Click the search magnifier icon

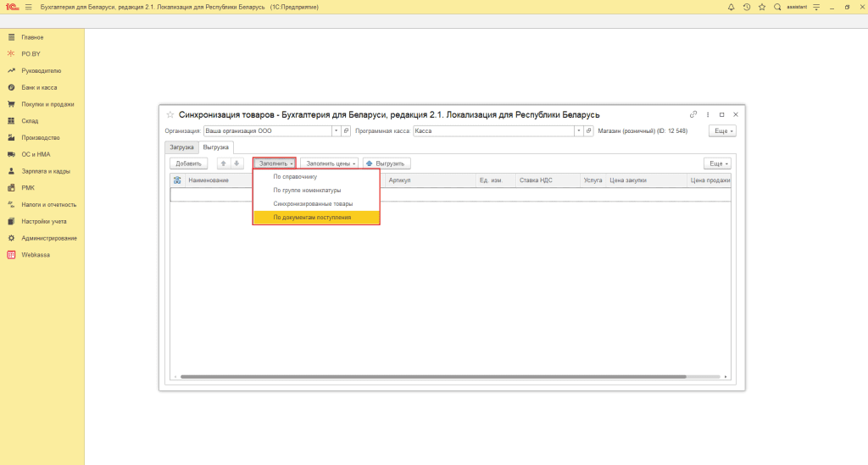click(777, 7)
